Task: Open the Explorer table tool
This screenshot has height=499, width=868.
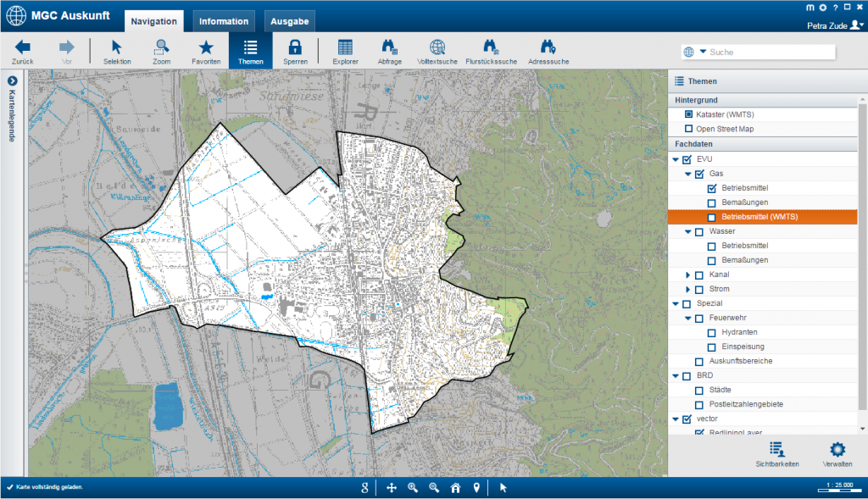Action: click(345, 47)
